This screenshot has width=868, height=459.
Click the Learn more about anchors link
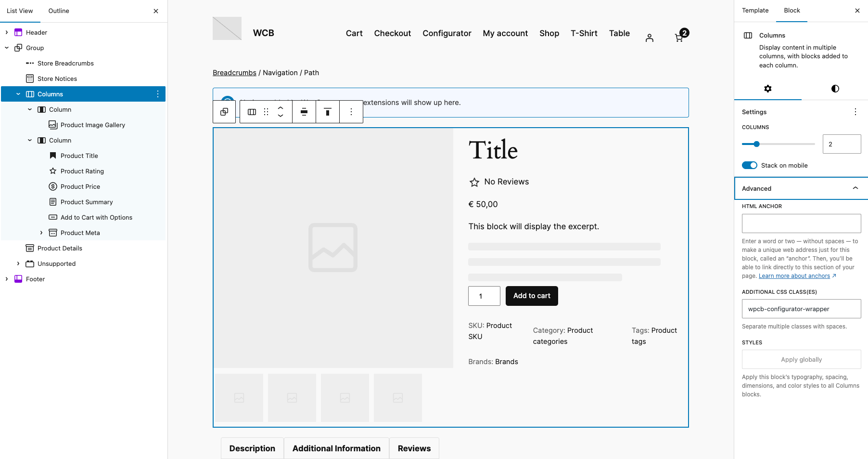[794, 276]
